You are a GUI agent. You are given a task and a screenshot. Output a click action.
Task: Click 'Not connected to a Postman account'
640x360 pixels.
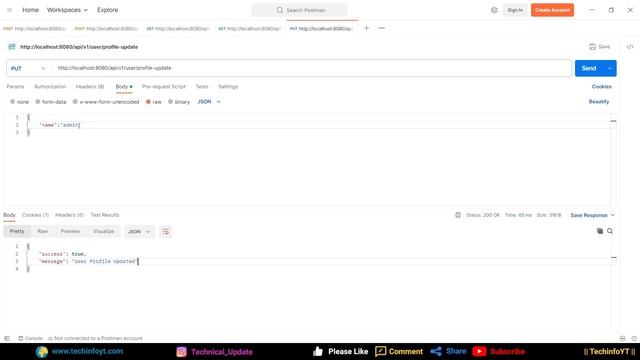coord(95,338)
